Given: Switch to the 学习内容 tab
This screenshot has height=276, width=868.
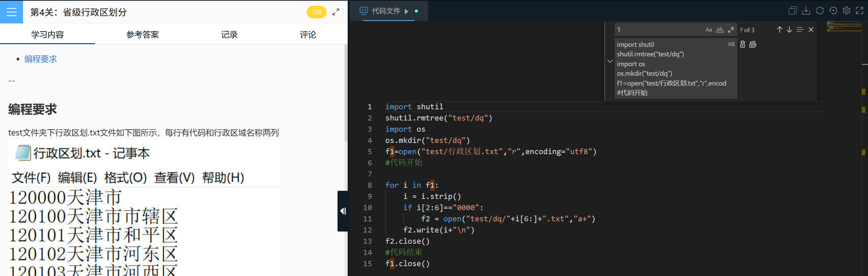Looking at the screenshot, I should point(47,34).
